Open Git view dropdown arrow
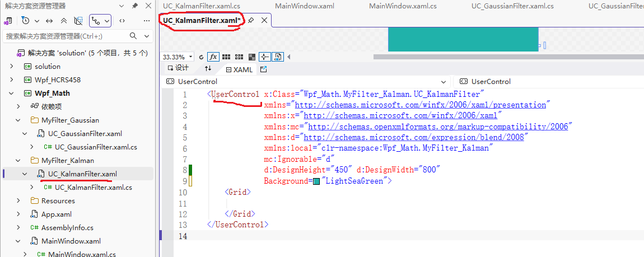Viewport: 644px width, 257px height. click(x=107, y=21)
